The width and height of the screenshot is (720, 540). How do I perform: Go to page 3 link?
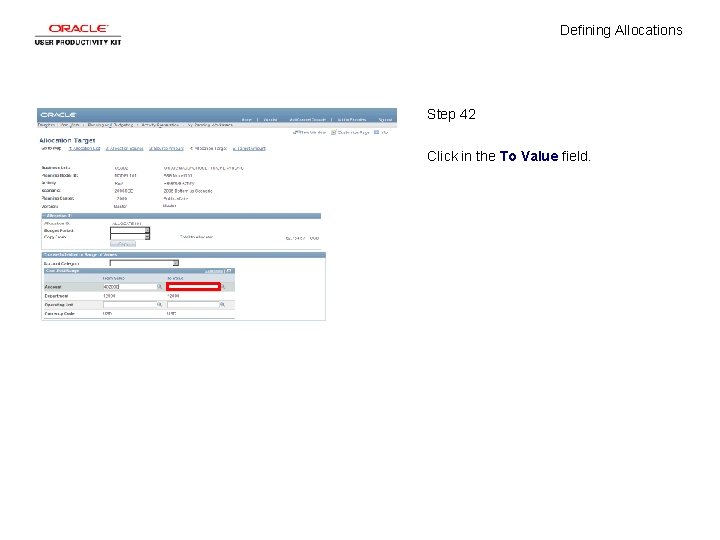point(166,148)
